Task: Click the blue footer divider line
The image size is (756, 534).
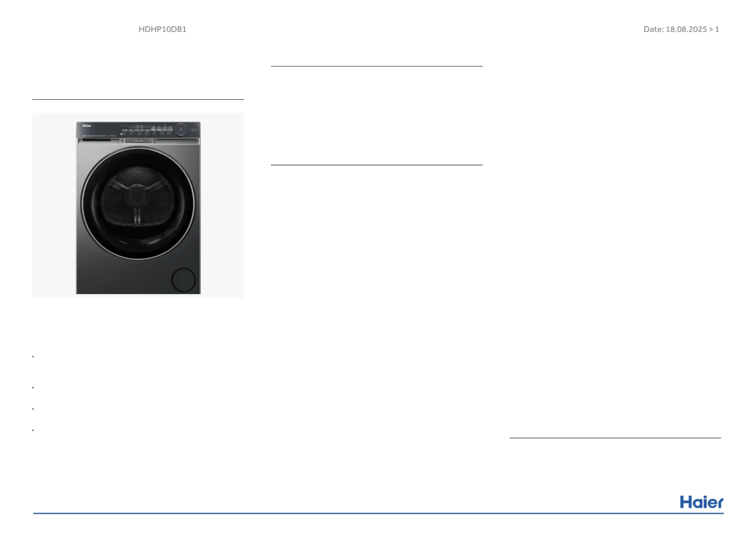Action: (x=378, y=513)
